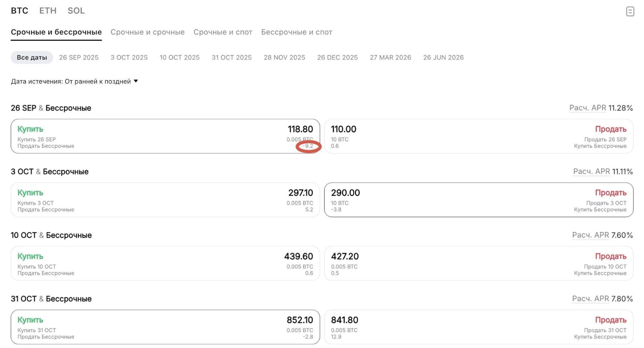
Task: Click Продать card for 26 SEP spread
Action: point(479,136)
